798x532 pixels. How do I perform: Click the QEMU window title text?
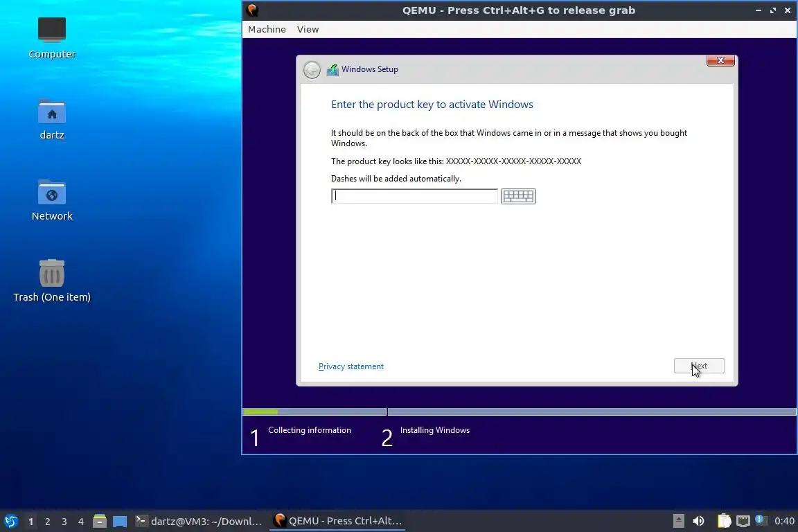[x=519, y=10]
